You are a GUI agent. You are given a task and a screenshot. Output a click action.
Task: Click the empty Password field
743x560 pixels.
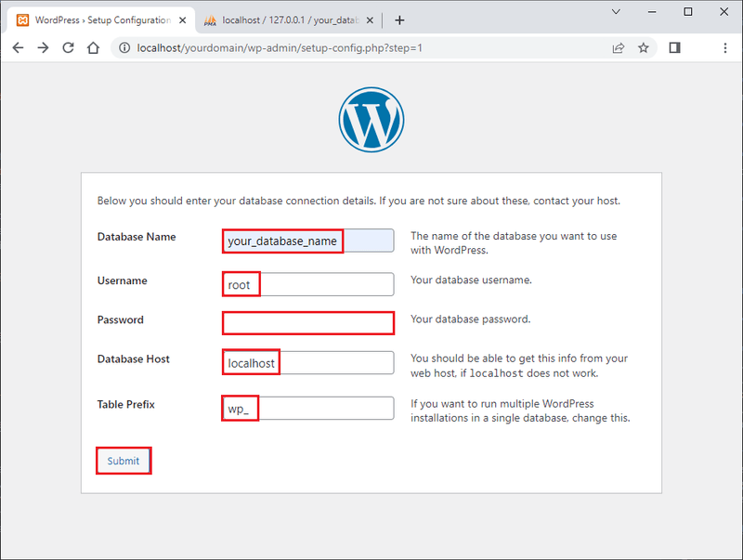coord(307,322)
